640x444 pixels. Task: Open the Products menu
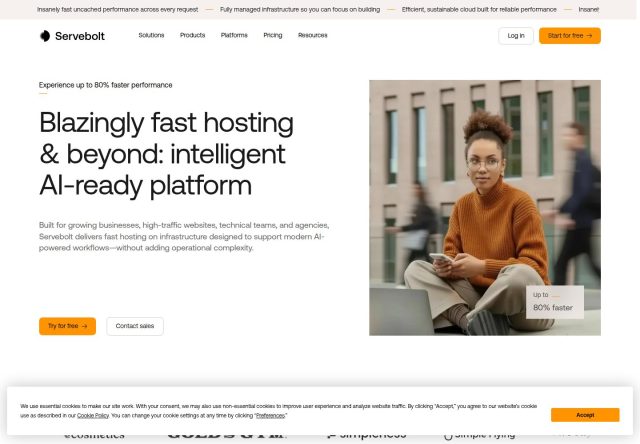[192, 36]
